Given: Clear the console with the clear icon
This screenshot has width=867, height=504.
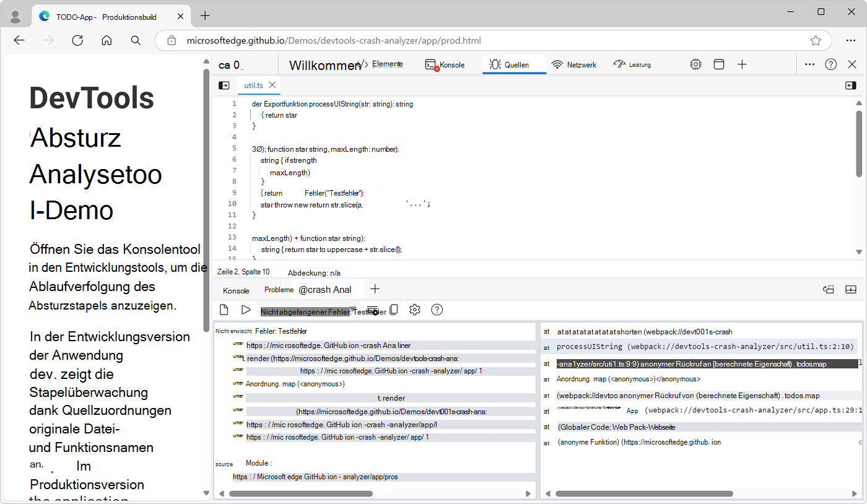Looking at the screenshot, I should (x=224, y=310).
